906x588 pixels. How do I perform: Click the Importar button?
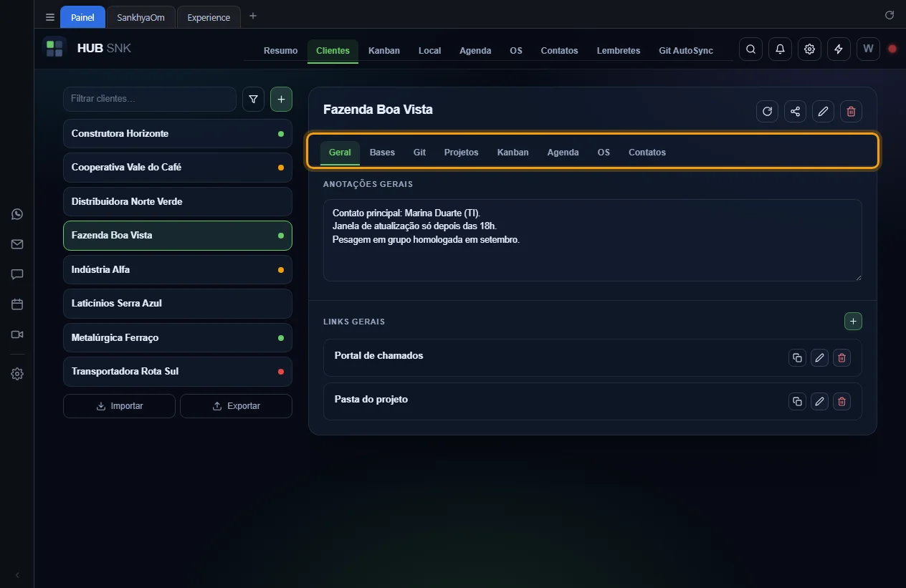(x=119, y=406)
